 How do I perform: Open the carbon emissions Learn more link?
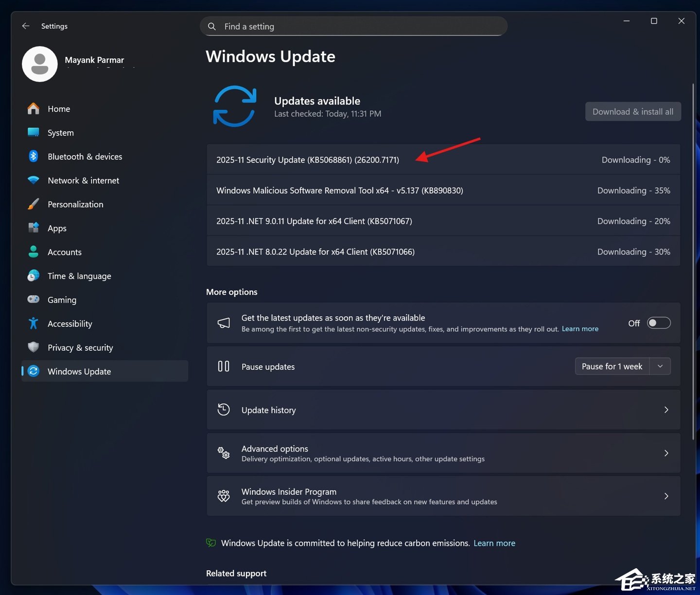[494, 543]
